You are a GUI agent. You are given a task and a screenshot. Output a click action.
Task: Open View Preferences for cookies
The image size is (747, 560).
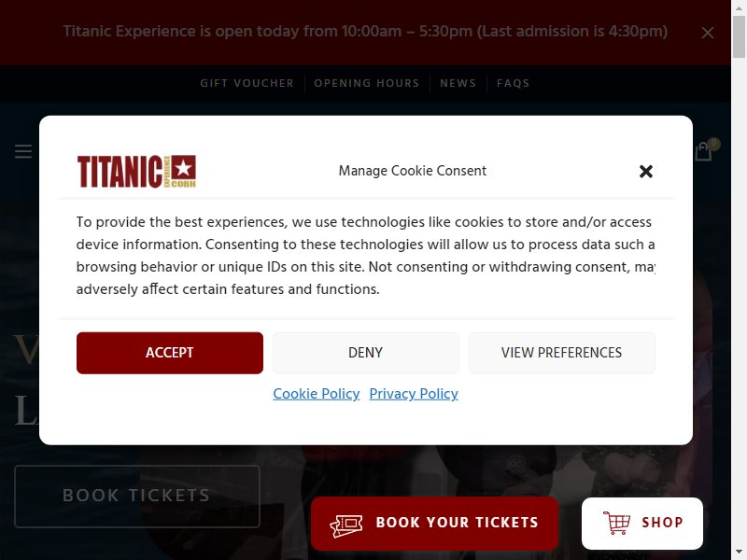(x=562, y=353)
